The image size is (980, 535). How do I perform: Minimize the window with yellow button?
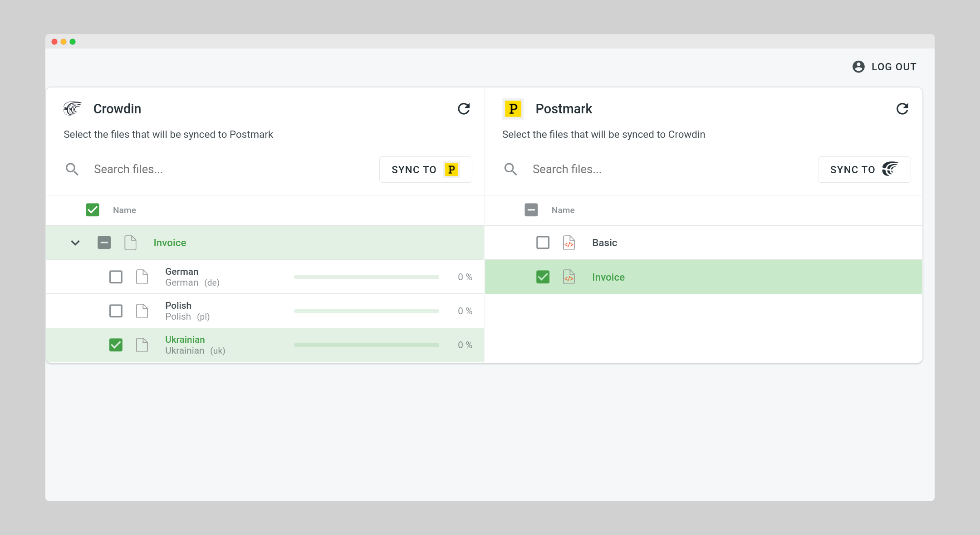(64, 42)
